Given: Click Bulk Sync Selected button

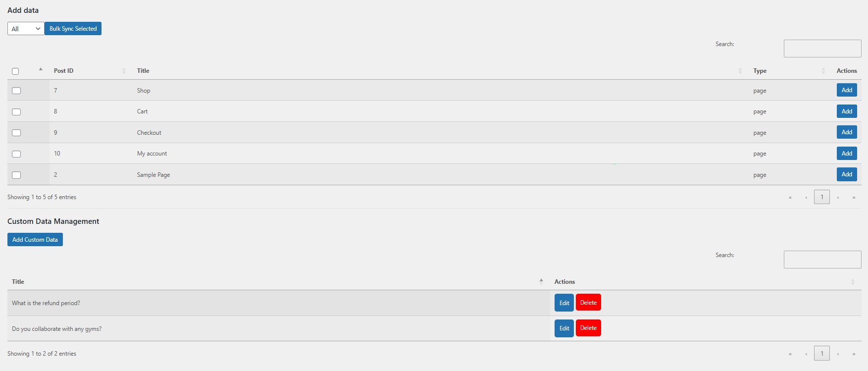Looking at the screenshot, I should pyautogui.click(x=73, y=29).
